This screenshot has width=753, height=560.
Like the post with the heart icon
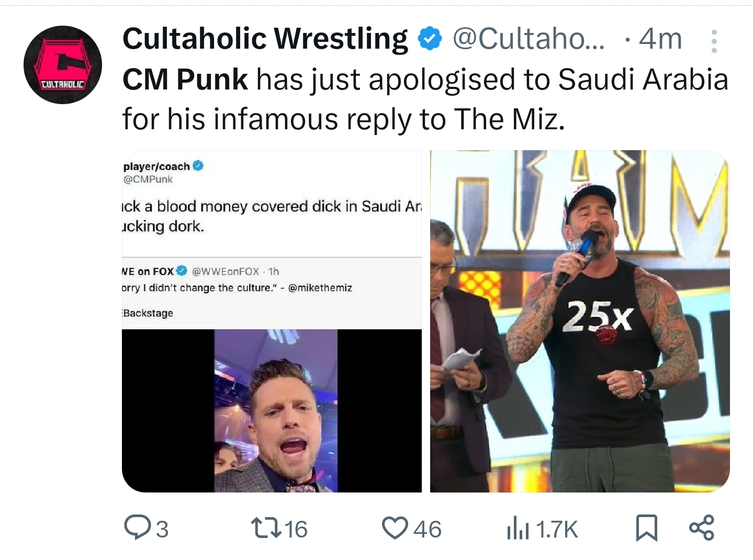[x=395, y=528]
